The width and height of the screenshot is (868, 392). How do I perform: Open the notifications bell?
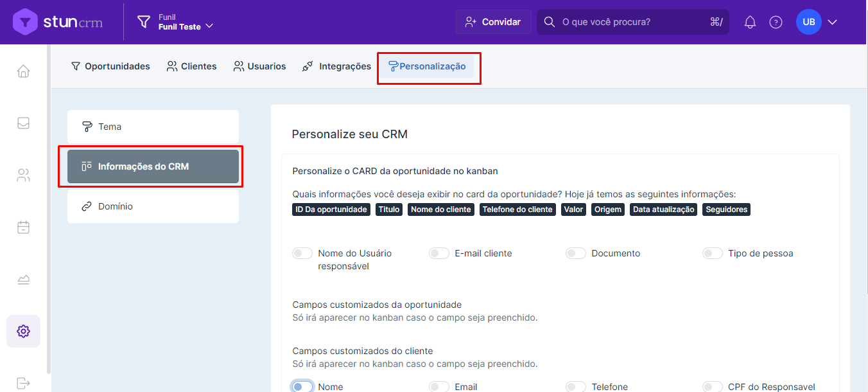pos(750,22)
